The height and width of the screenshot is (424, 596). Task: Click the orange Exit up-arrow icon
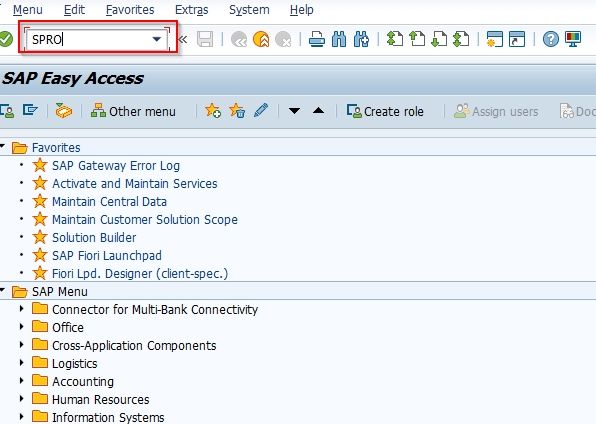(x=261, y=39)
